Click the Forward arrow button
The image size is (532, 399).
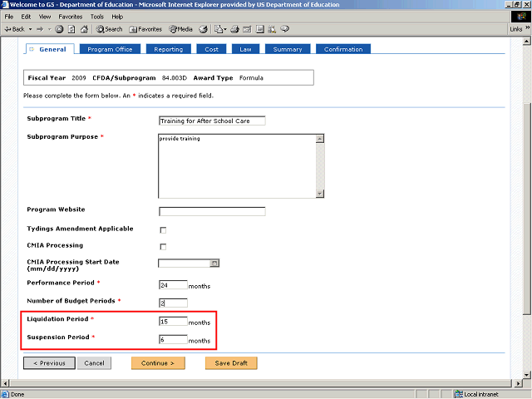click(41, 30)
